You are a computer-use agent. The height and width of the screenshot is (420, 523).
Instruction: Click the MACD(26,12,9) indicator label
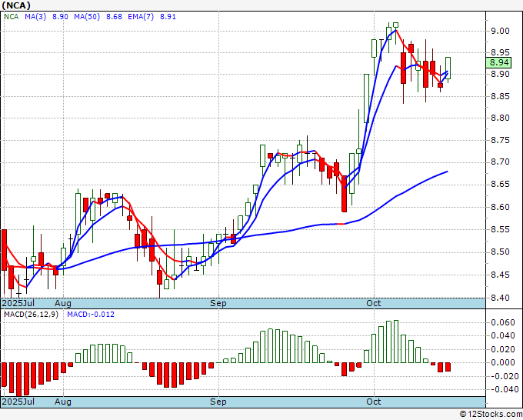31,315
